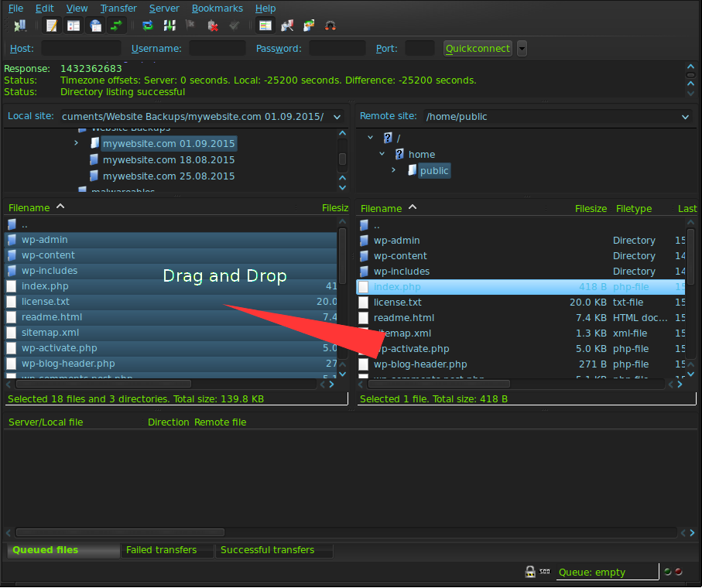Open the Quickconnect history dropdown arrow
This screenshot has height=588, width=702.
522,49
